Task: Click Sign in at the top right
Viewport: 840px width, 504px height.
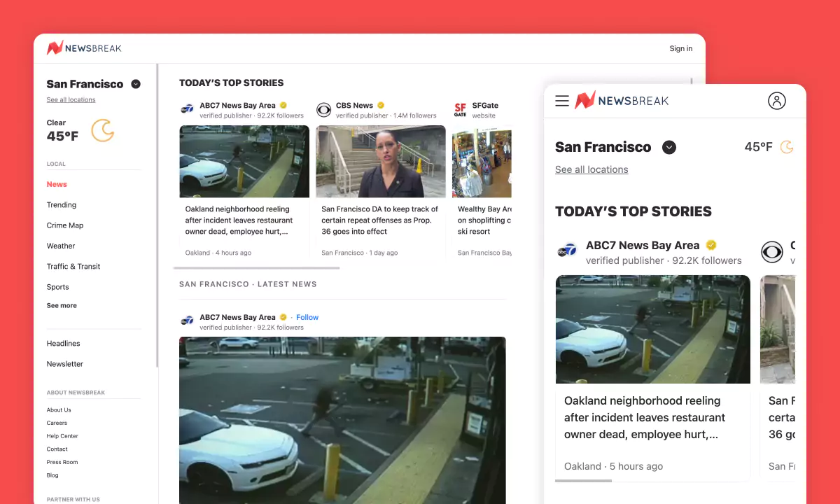Action: (x=680, y=48)
